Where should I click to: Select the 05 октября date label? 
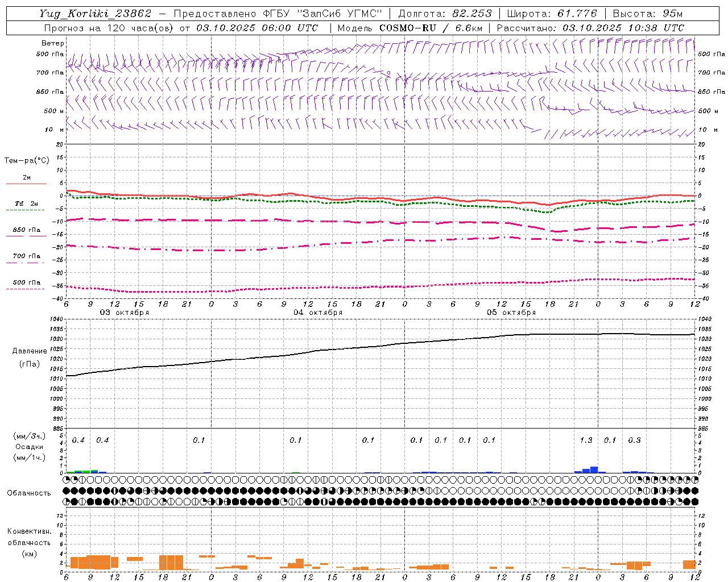click(511, 312)
